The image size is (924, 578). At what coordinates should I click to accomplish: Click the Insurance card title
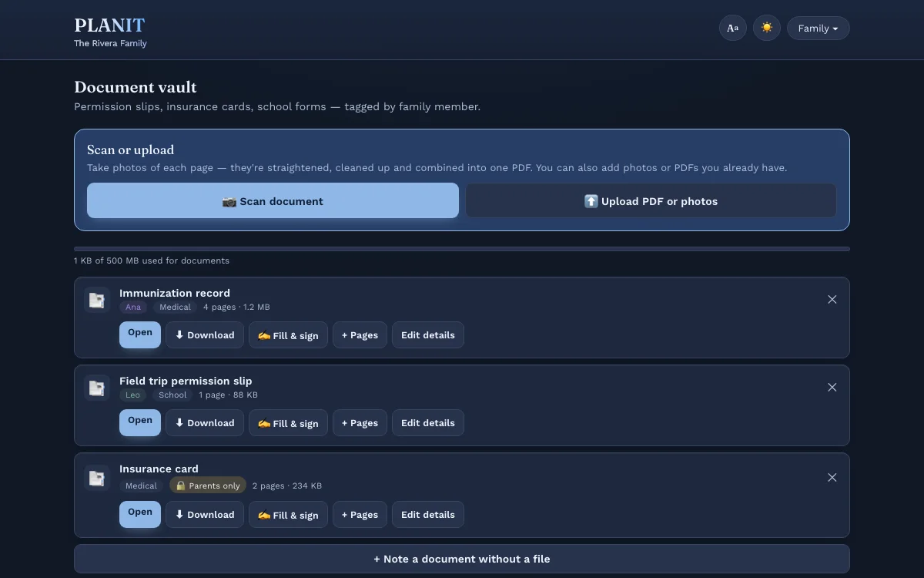pos(159,469)
